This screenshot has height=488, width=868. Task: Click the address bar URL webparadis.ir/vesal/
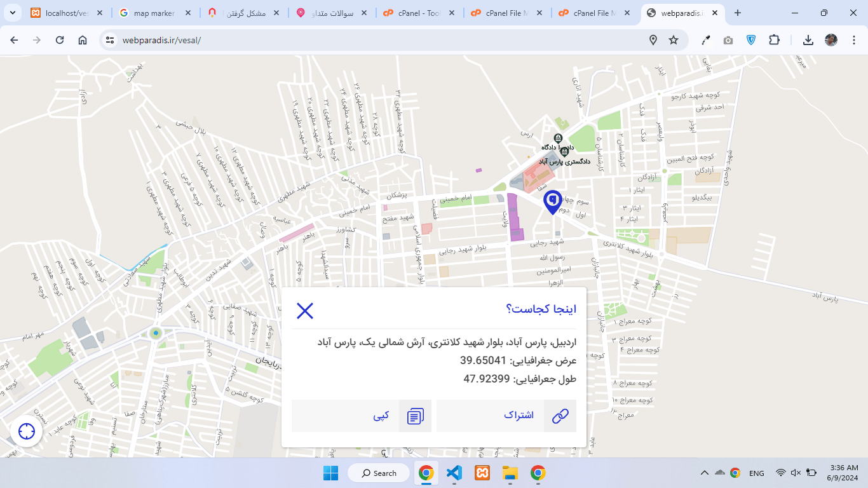(x=161, y=40)
